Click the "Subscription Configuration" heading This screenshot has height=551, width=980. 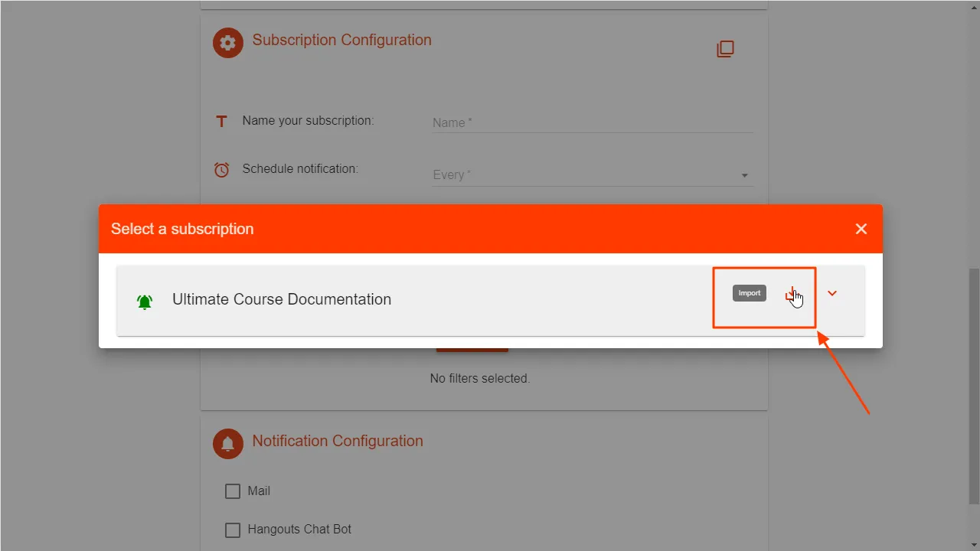click(342, 40)
